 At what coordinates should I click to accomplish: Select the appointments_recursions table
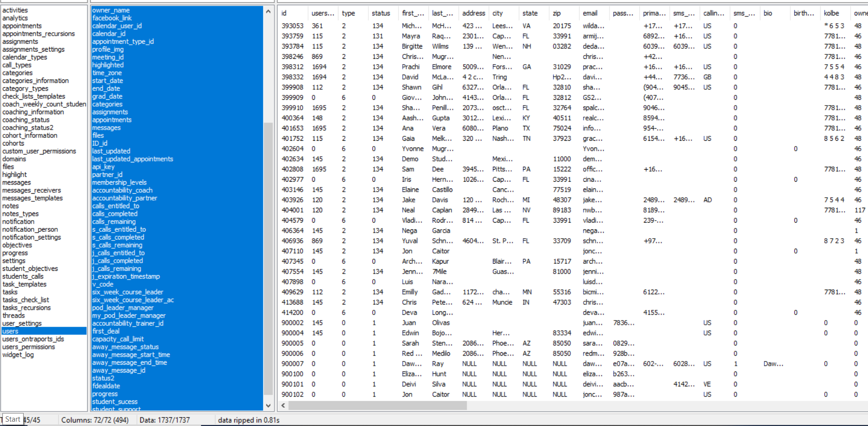(x=39, y=34)
